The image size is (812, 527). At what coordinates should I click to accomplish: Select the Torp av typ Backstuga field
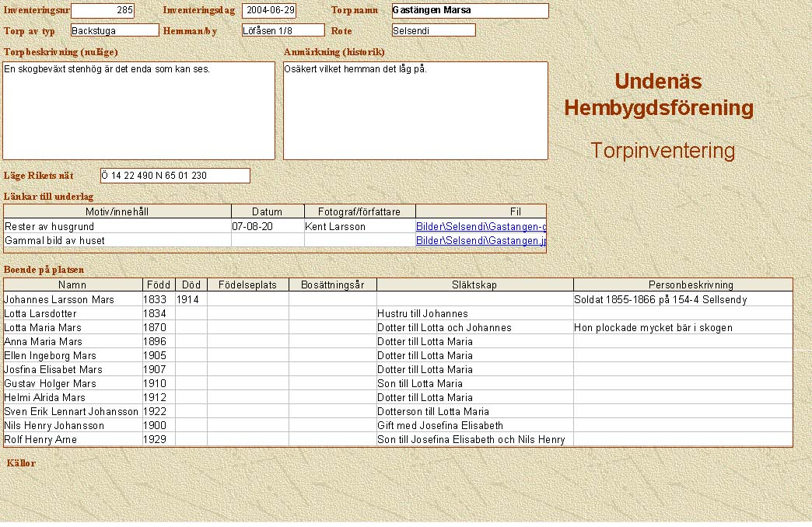pos(114,30)
